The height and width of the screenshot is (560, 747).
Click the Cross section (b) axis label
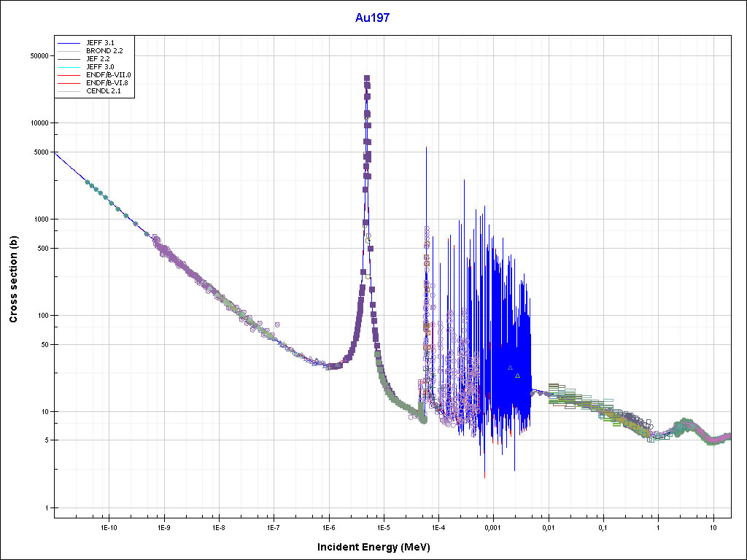point(13,280)
